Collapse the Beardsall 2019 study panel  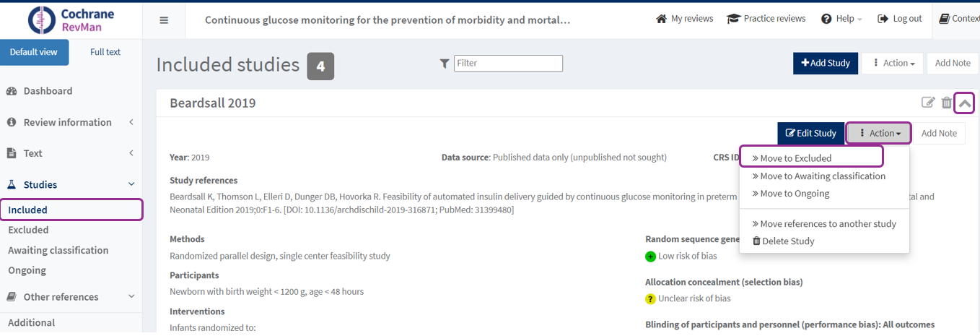click(x=964, y=103)
